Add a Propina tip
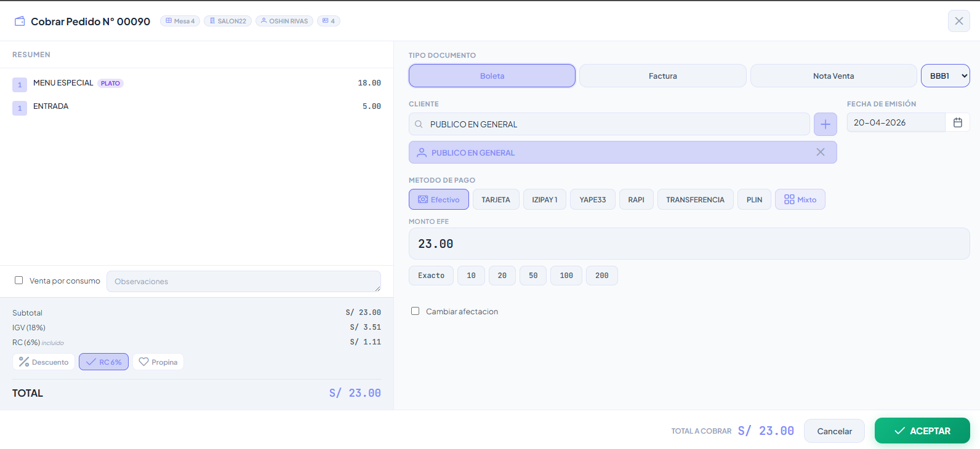This screenshot has height=449, width=980. [x=158, y=362]
